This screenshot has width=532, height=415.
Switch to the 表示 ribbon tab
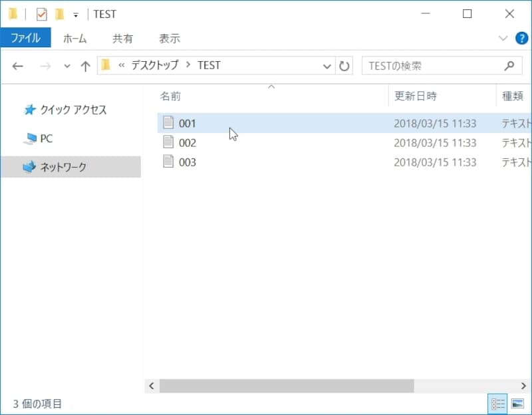(x=170, y=39)
